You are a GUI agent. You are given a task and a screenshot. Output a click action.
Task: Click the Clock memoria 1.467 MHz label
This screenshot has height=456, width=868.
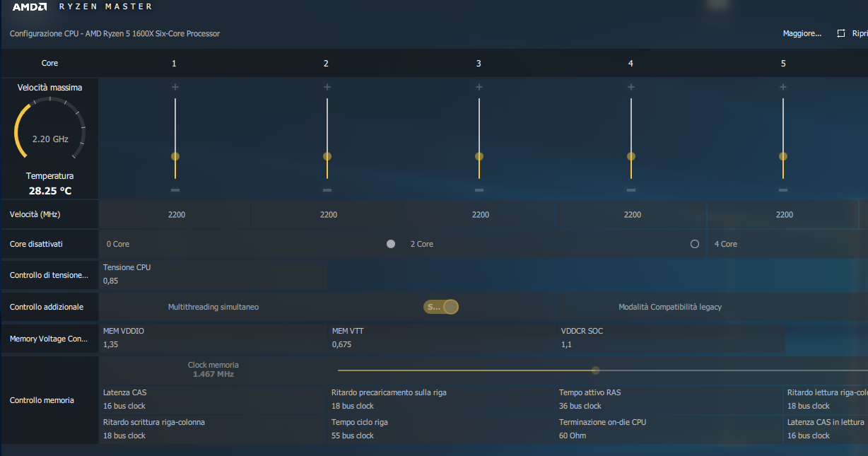[213, 370]
